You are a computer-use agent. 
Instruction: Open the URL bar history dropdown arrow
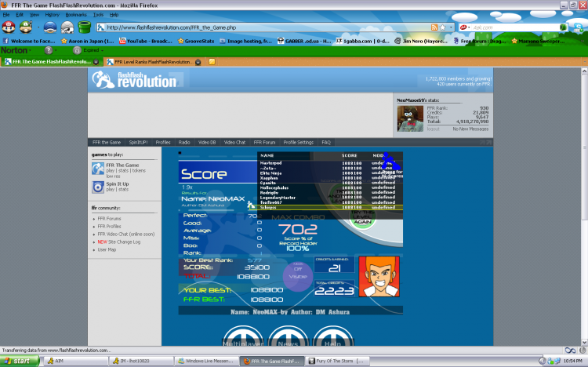tap(451, 27)
